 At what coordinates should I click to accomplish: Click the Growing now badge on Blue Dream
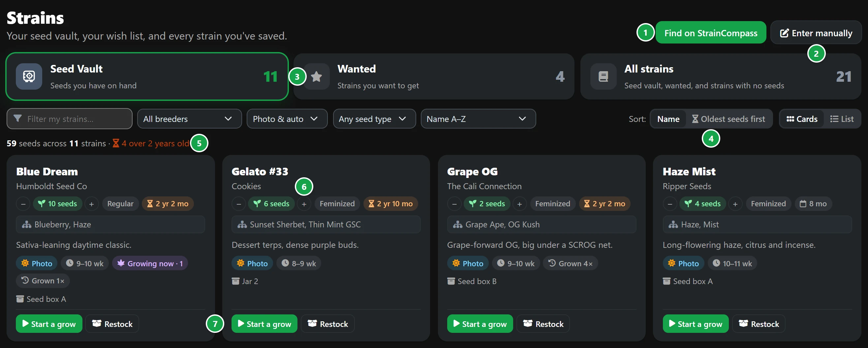pyautogui.click(x=150, y=263)
